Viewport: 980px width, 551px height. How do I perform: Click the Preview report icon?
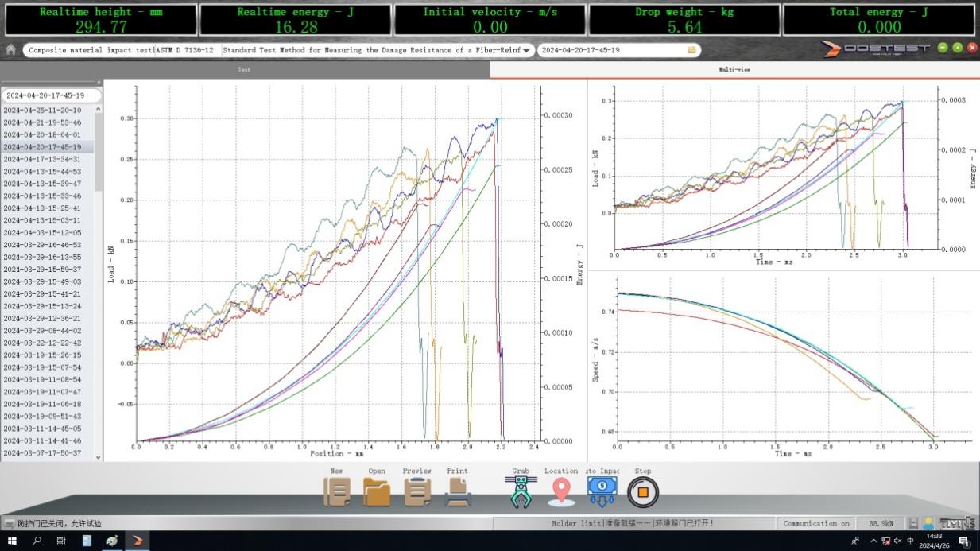point(416,492)
